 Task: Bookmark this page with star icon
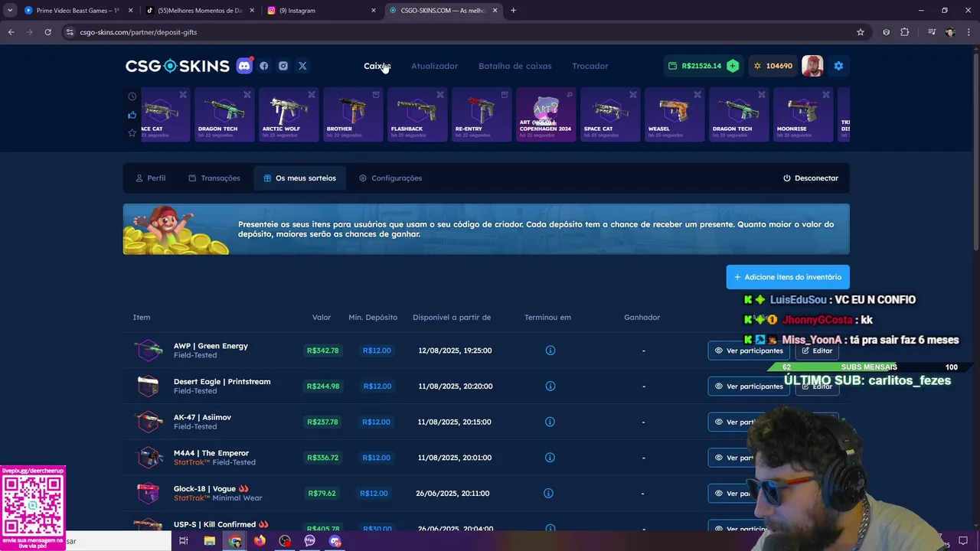[x=861, y=32]
